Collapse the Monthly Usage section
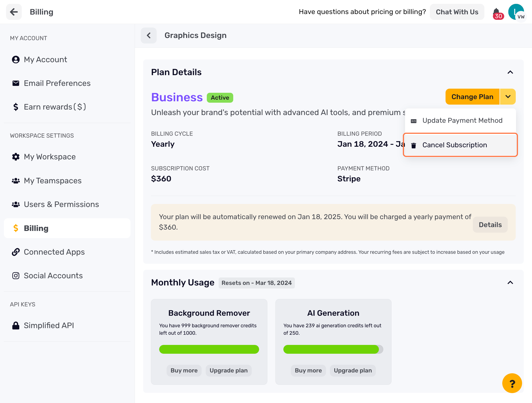The image size is (532, 403). click(510, 282)
